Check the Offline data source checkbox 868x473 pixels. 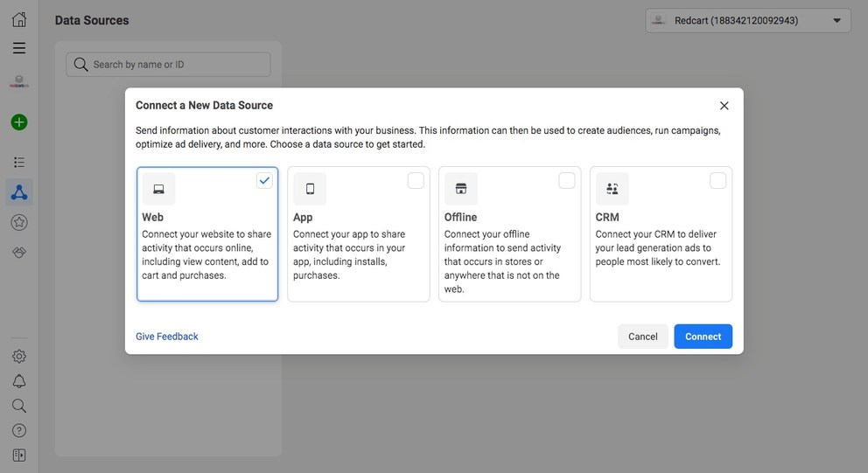[567, 181]
